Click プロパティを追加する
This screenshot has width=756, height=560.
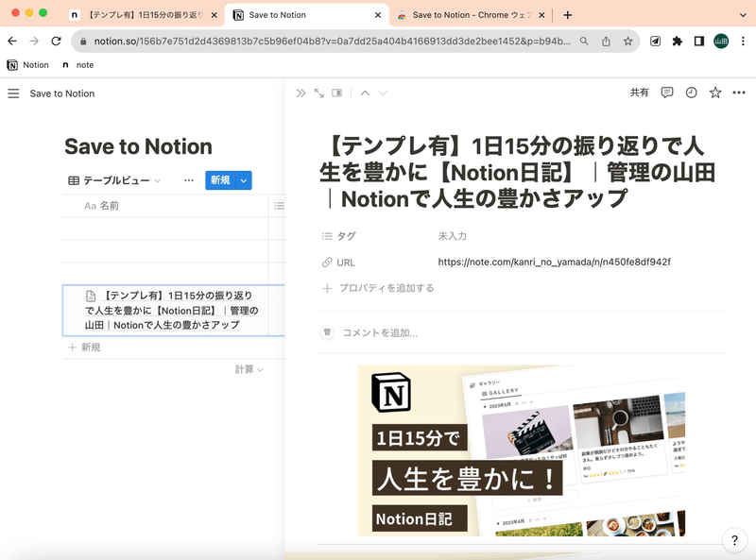pos(379,288)
